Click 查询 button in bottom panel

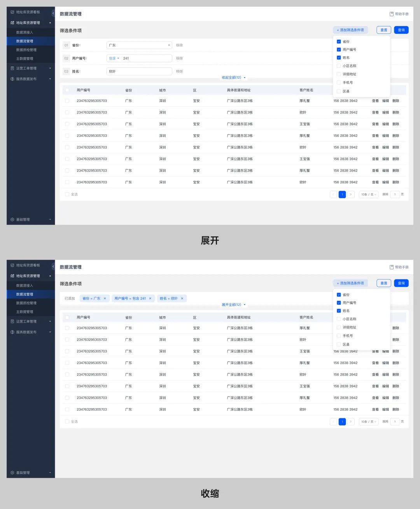click(x=401, y=283)
